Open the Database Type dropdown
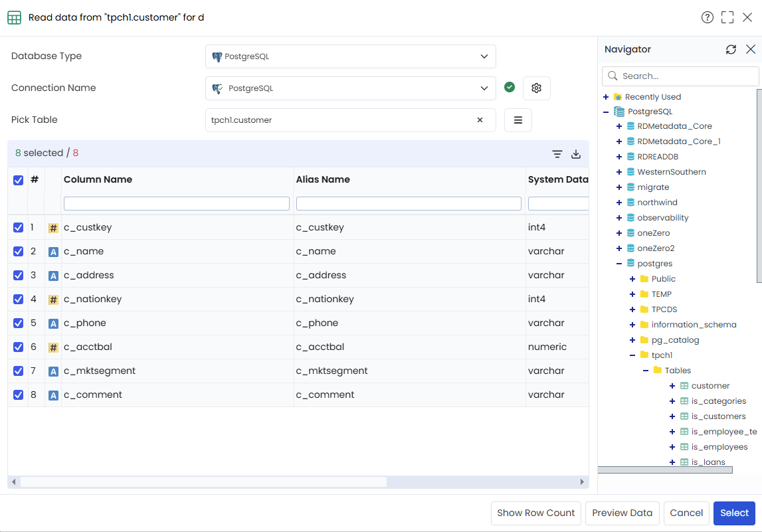Image resolution: width=762 pixels, height=532 pixels. [350, 56]
